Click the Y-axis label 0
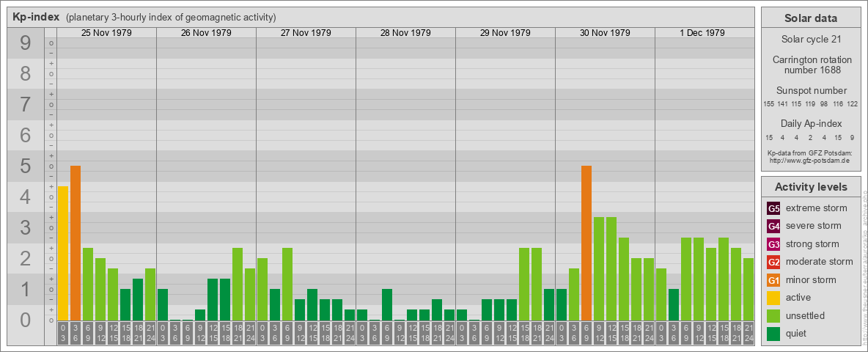Image resolution: width=868 pixels, height=352 pixels. 26,319
